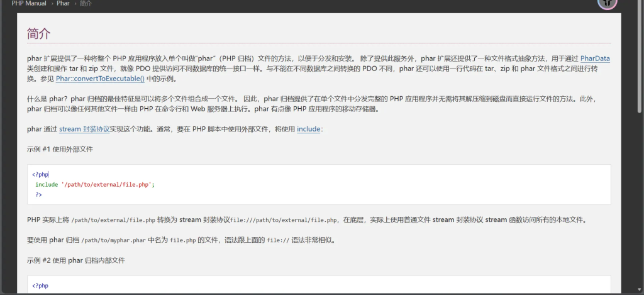Select the 简介 breadcrumb entry
Viewport: 644px width, 295px height.
click(86, 3)
